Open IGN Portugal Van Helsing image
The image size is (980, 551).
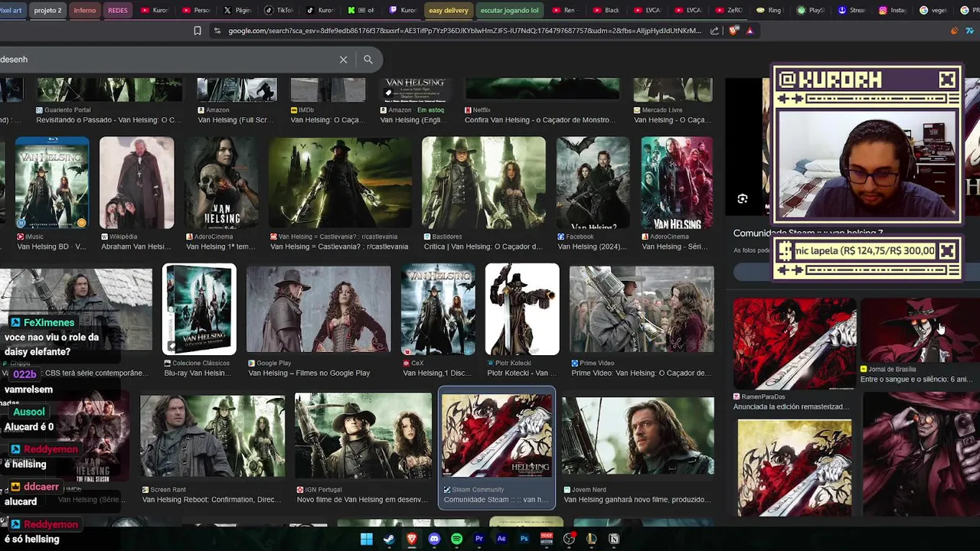point(364,436)
